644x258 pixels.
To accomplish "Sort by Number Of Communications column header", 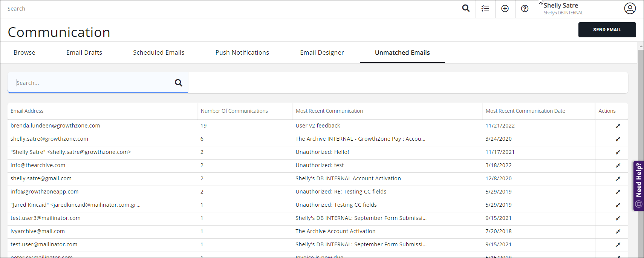I will [x=234, y=111].
